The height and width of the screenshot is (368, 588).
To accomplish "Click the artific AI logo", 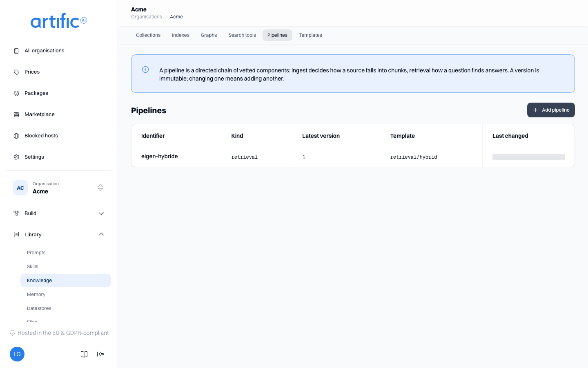I will 59,21.
